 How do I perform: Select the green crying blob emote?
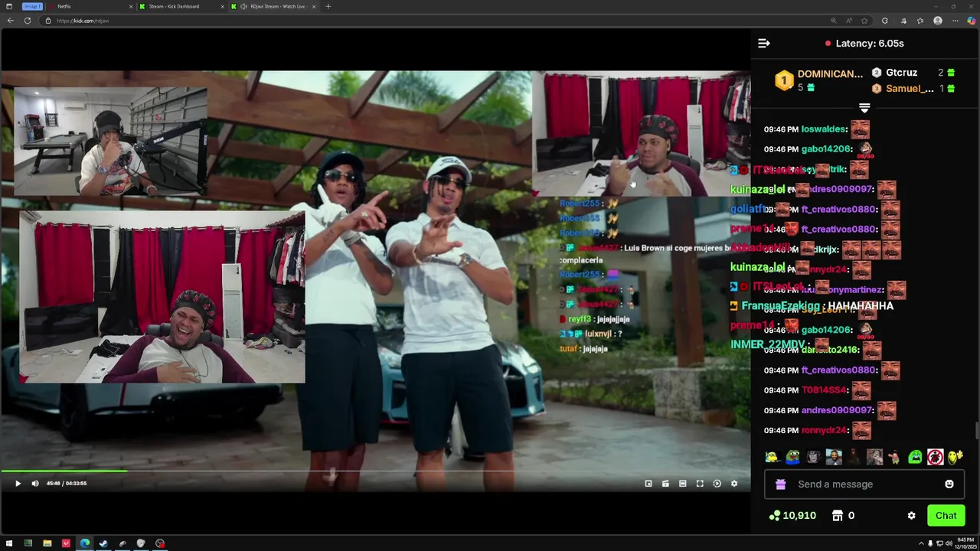915,458
